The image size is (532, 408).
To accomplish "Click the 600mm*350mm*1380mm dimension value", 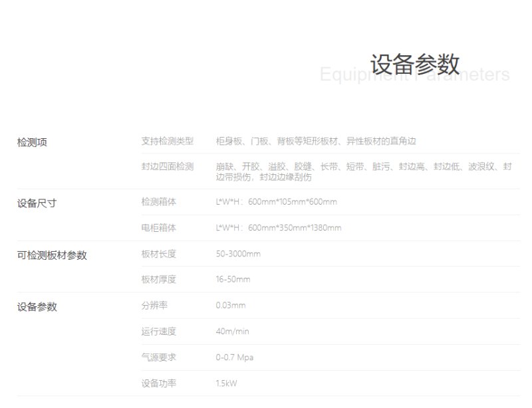I will [x=295, y=227].
